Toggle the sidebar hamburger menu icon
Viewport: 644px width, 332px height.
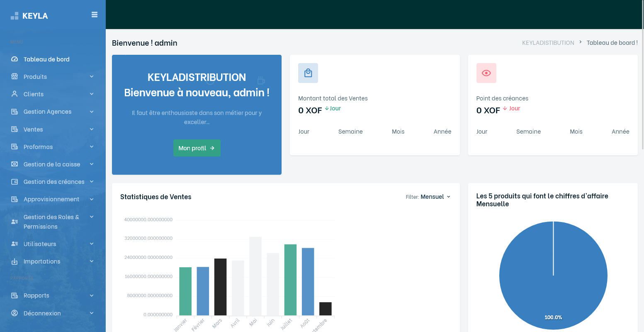pyautogui.click(x=95, y=15)
